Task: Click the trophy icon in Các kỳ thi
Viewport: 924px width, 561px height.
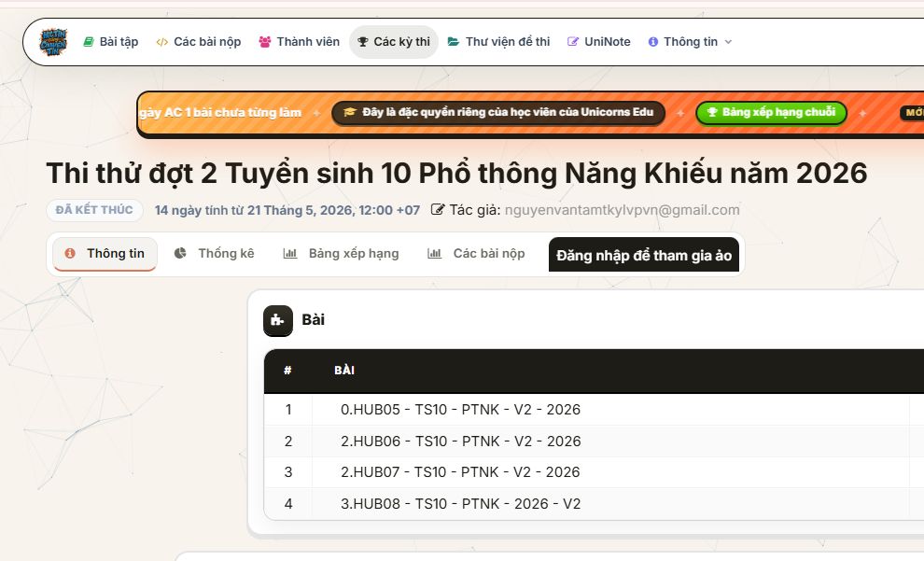Action: [363, 42]
